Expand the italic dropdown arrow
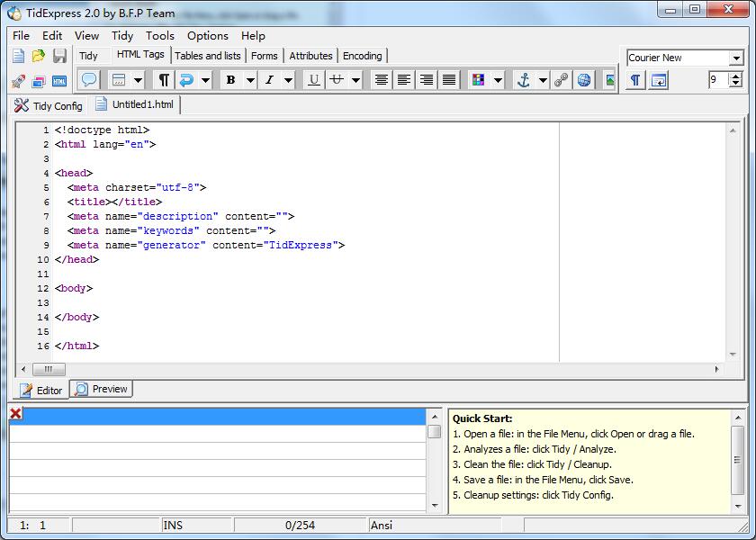The image size is (756, 540). coord(288,79)
